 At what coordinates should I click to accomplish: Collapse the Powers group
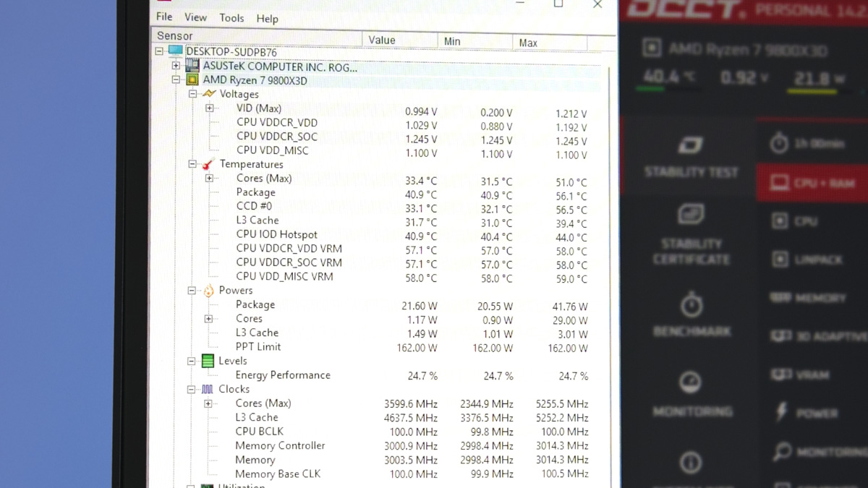[x=192, y=291]
